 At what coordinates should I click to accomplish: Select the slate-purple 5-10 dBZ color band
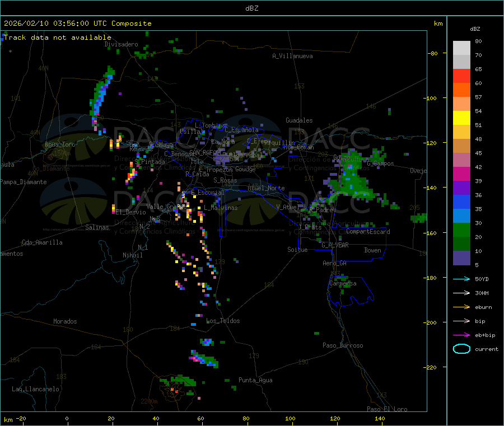coord(461,258)
